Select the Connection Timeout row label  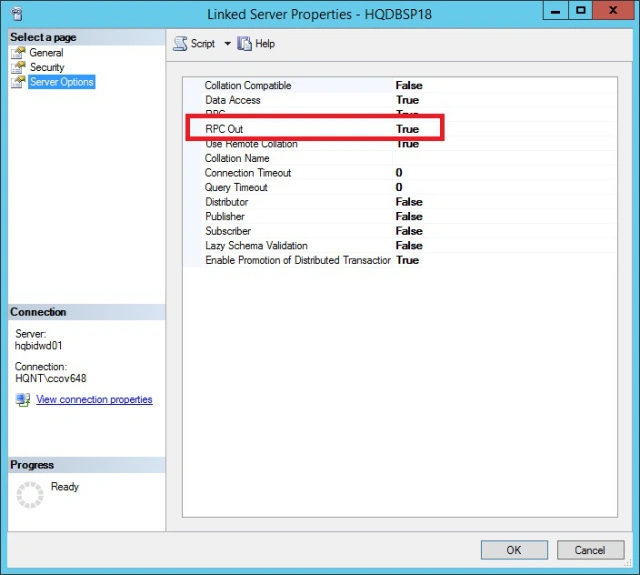point(248,173)
